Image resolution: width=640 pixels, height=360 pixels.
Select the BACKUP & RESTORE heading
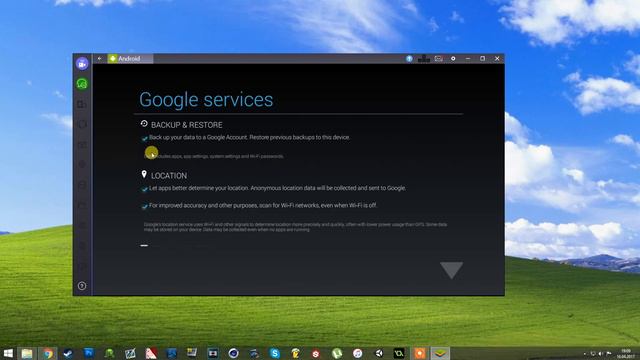(x=187, y=125)
